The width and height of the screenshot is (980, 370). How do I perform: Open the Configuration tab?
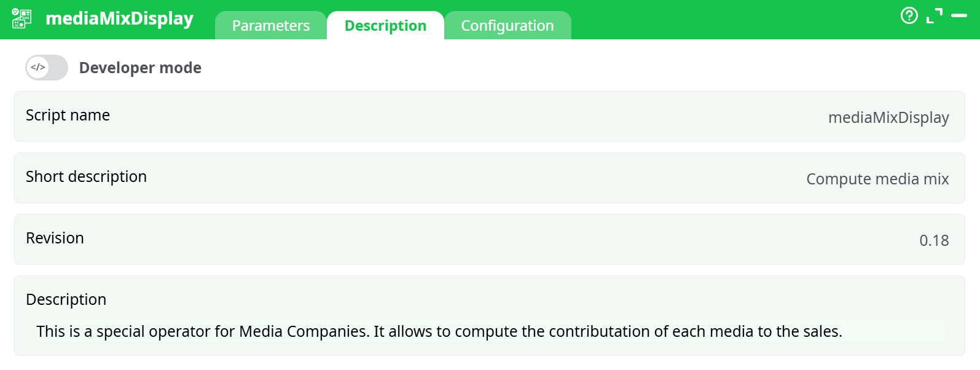[508, 26]
